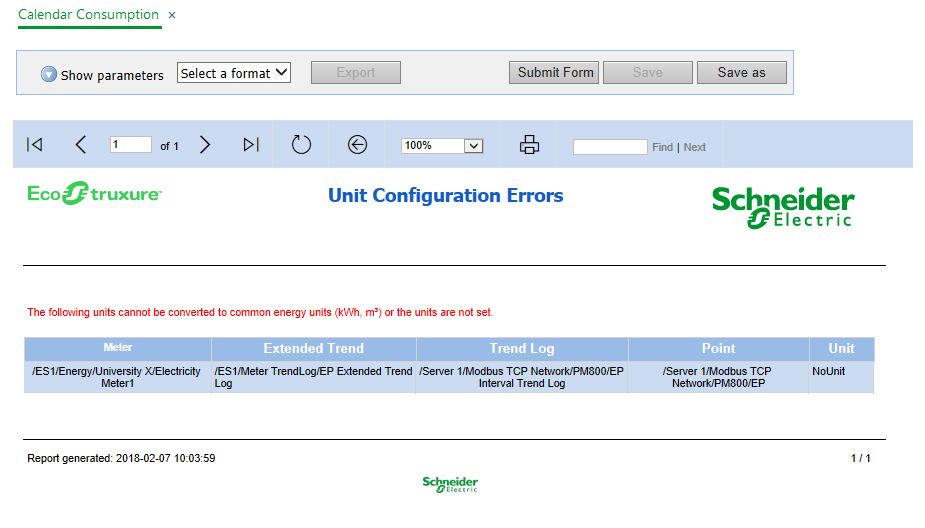925x528 pixels.
Task: Click the small Schneider Electric footer logo
Action: click(450, 484)
